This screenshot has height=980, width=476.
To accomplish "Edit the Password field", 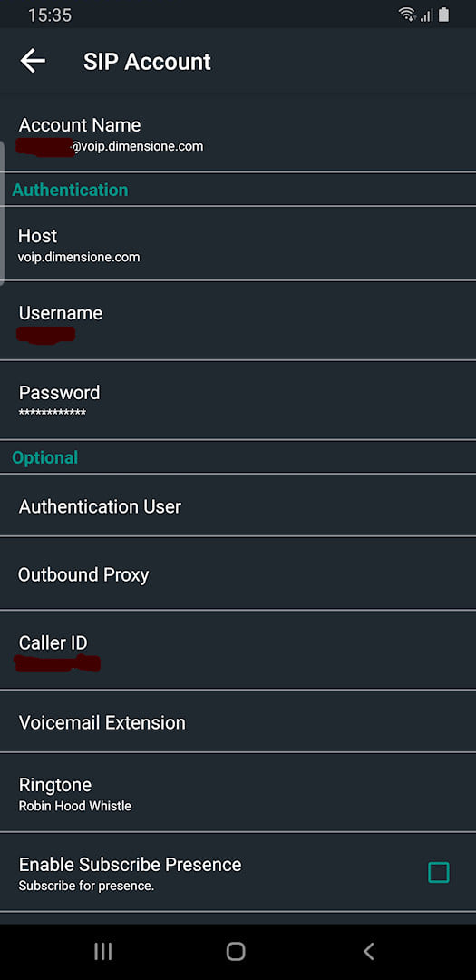I will (x=238, y=400).
